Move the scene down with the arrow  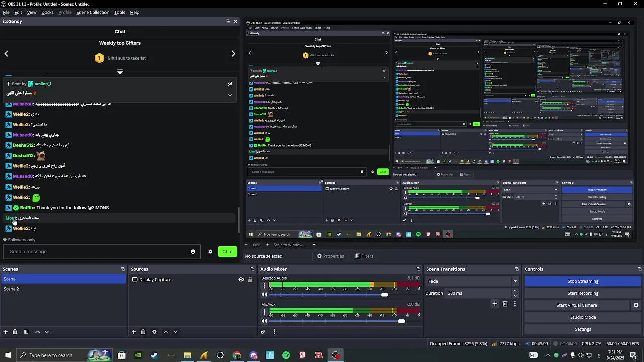[47, 332]
